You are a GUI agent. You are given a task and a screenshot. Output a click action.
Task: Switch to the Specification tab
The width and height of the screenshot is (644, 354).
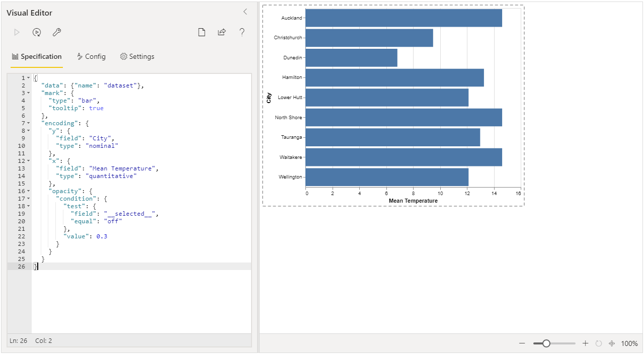click(37, 57)
